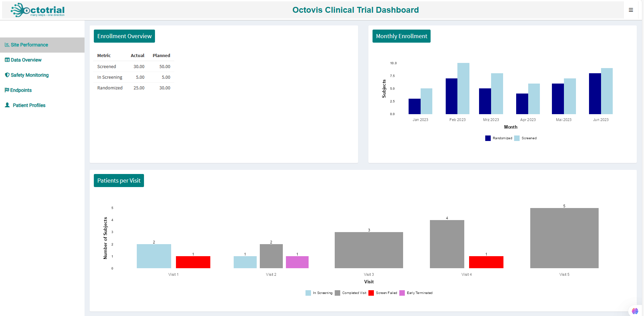The width and height of the screenshot is (644, 316).
Task: Select the Data Overview sidebar link
Action: point(26,60)
